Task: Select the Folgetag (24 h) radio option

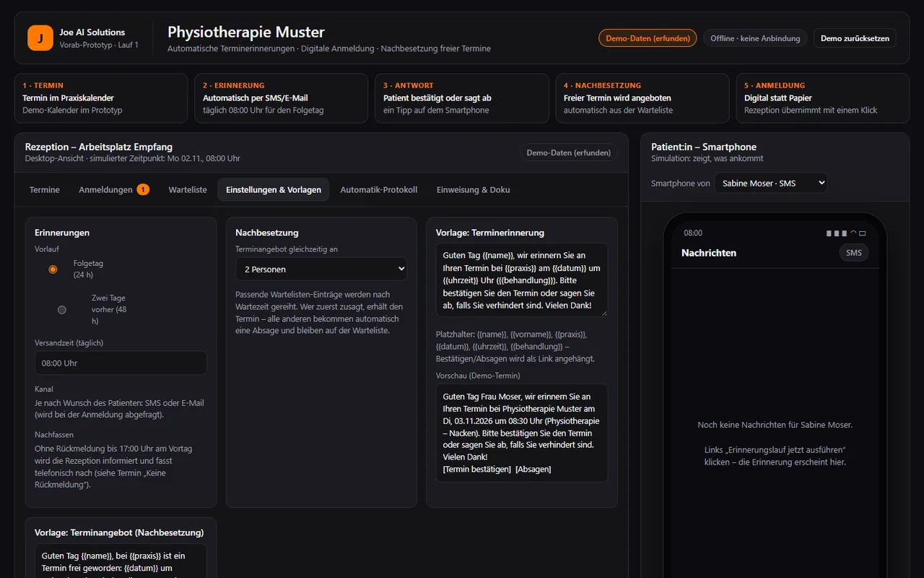Action: [53, 269]
